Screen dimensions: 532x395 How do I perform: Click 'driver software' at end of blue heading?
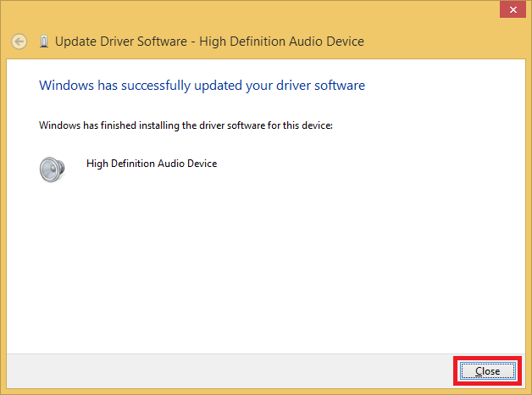click(x=320, y=86)
